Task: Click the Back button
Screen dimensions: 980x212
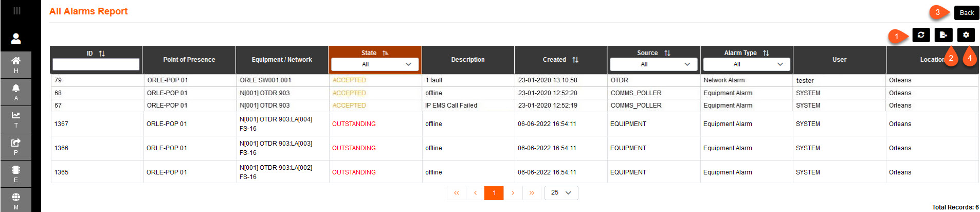Action: [967, 13]
